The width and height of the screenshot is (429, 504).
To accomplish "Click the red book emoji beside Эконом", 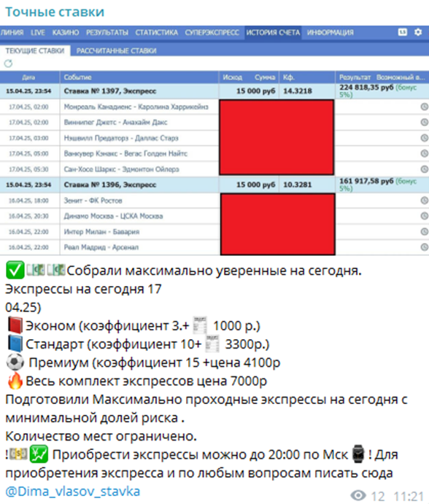I will tap(15, 325).
